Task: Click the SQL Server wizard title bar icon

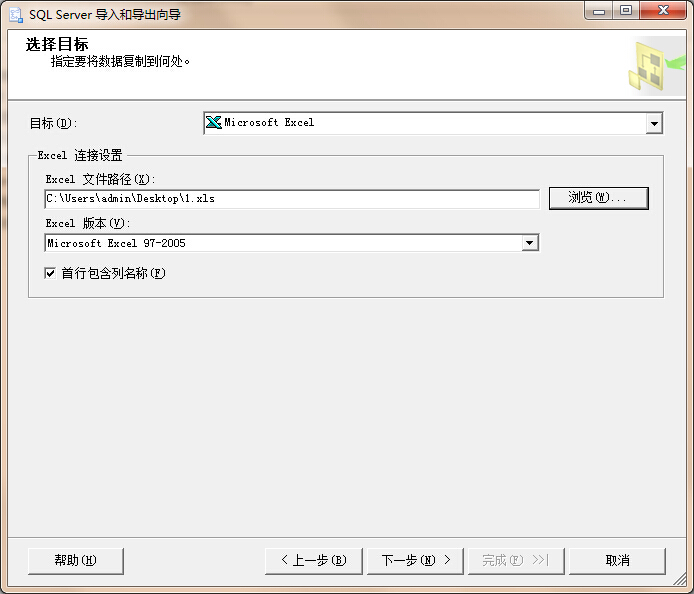Action: click(x=16, y=15)
